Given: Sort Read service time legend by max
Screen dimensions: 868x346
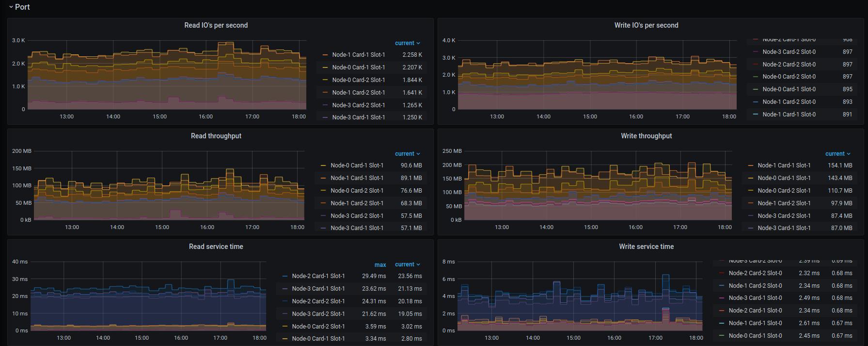Looking at the screenshot, I should pyautogui.click(x=380, y=265).
